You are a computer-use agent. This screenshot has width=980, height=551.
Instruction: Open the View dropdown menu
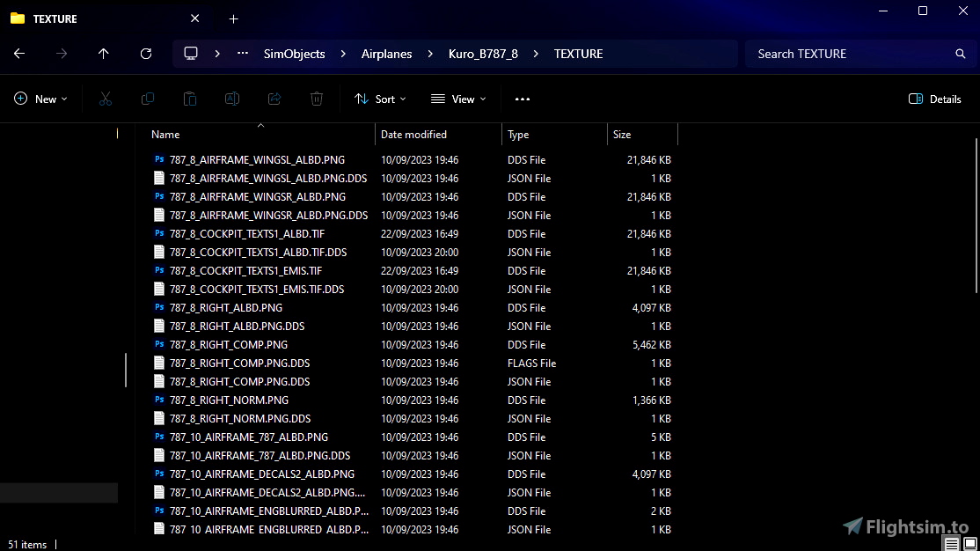coord(458,99)
